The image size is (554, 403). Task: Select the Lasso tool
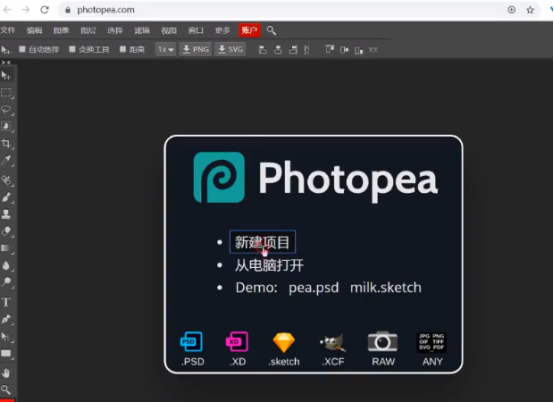click(x=6, y=109)
